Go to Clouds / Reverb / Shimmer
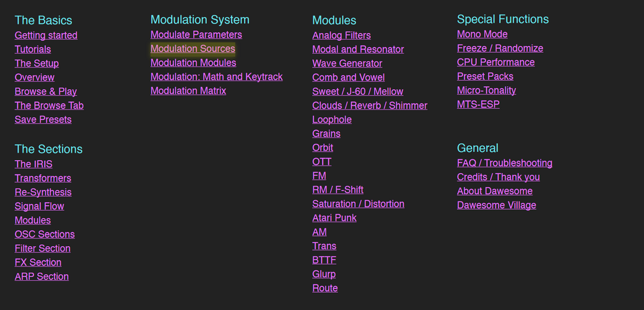644x310 pixels. click(370, 106)
